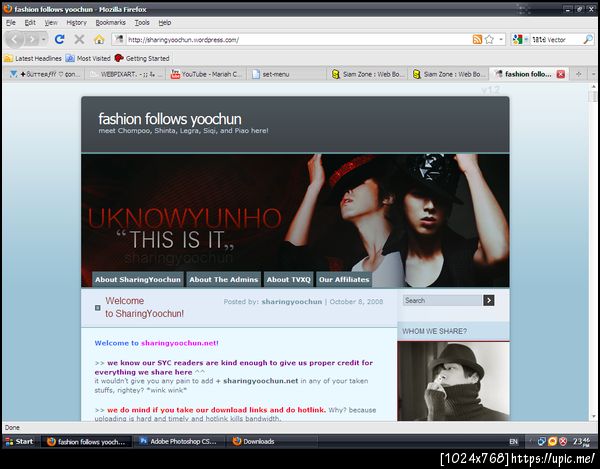This screenshot has height=469, width=600.
Task: Switch to the WEBPIXART tab
Action: (126, 74)
